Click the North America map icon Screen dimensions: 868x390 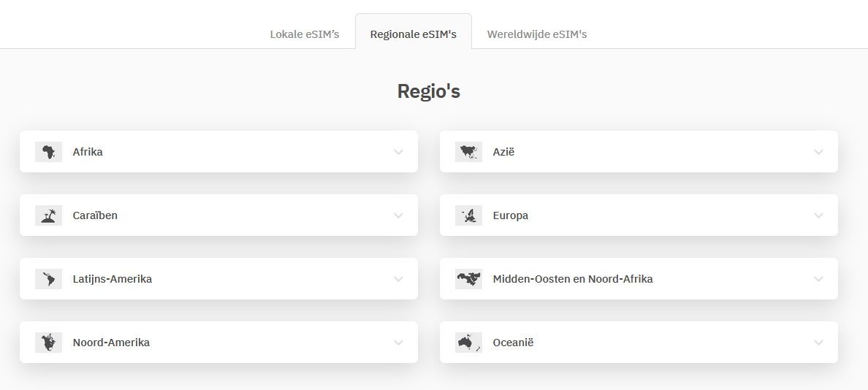[x=48, y=343]
